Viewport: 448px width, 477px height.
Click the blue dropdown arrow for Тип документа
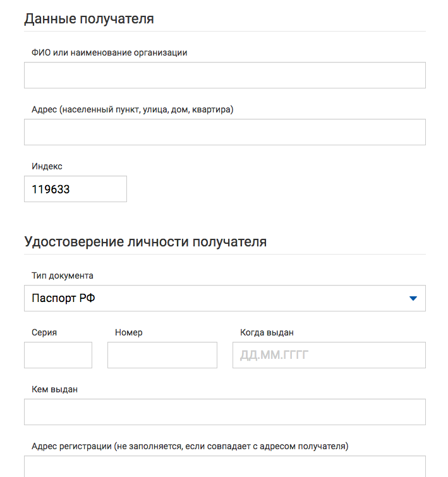(413, 298)
